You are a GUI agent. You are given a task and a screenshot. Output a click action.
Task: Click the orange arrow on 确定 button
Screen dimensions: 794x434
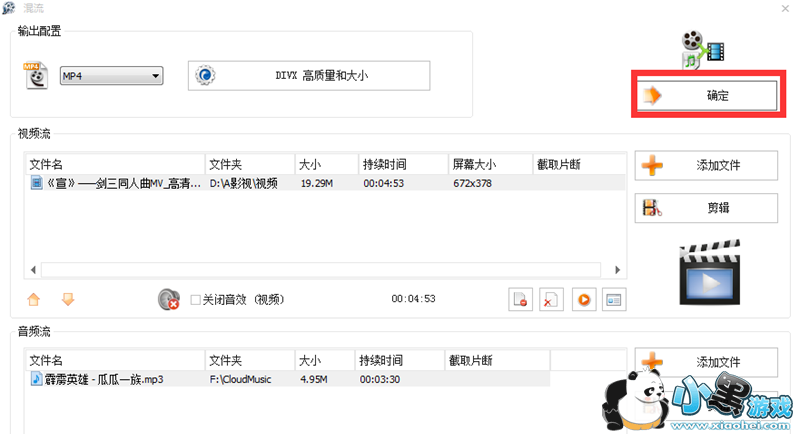[652, 95]
